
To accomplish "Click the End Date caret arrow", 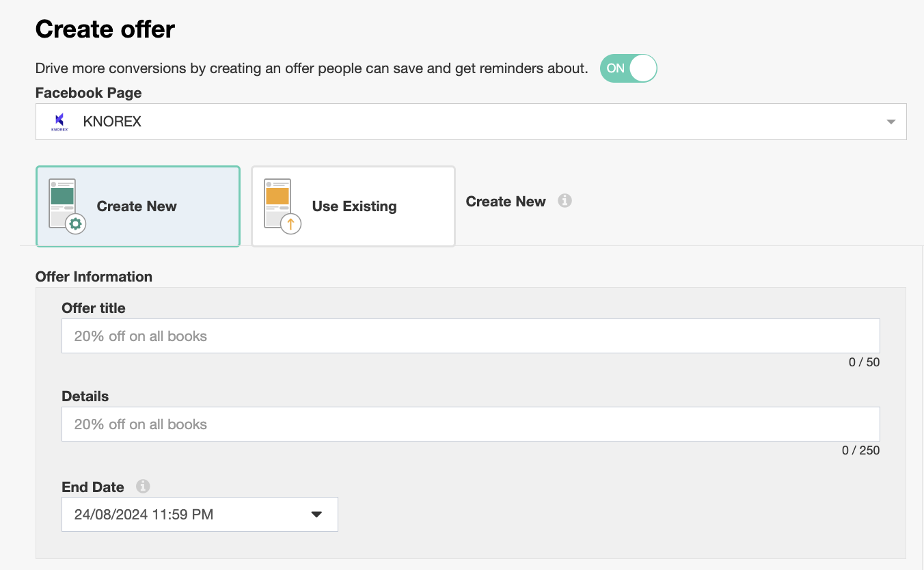I will click(316, 515).
